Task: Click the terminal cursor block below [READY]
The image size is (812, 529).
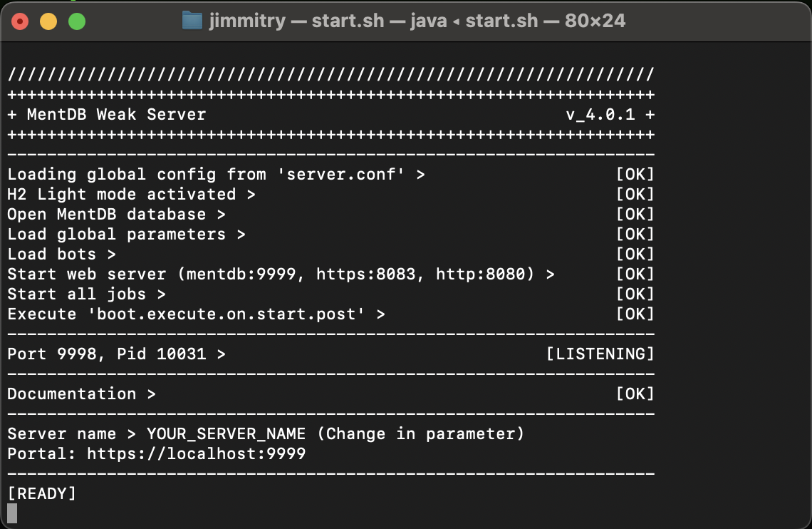Action: [12, 513]
